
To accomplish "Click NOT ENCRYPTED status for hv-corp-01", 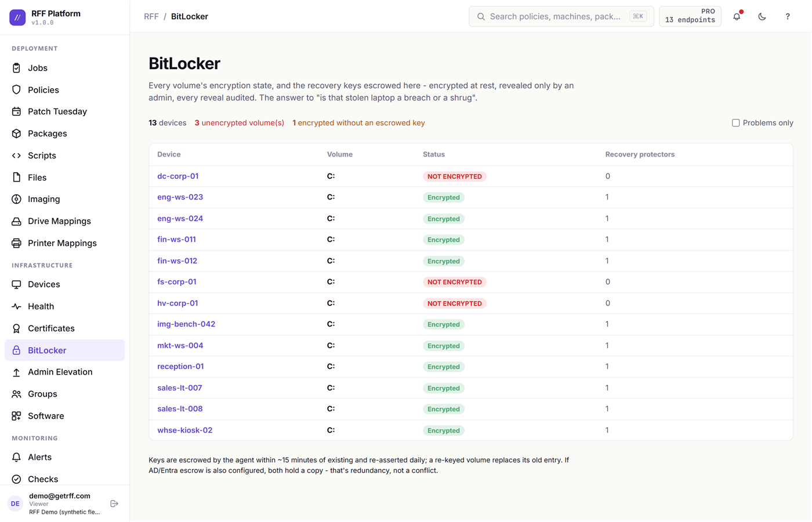I will point(455,303).
